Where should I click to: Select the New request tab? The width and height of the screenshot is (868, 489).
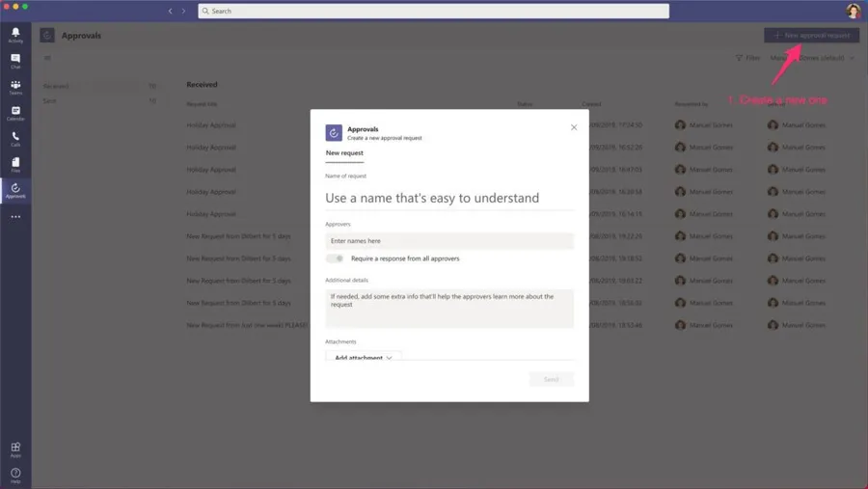tap(344, 153)
